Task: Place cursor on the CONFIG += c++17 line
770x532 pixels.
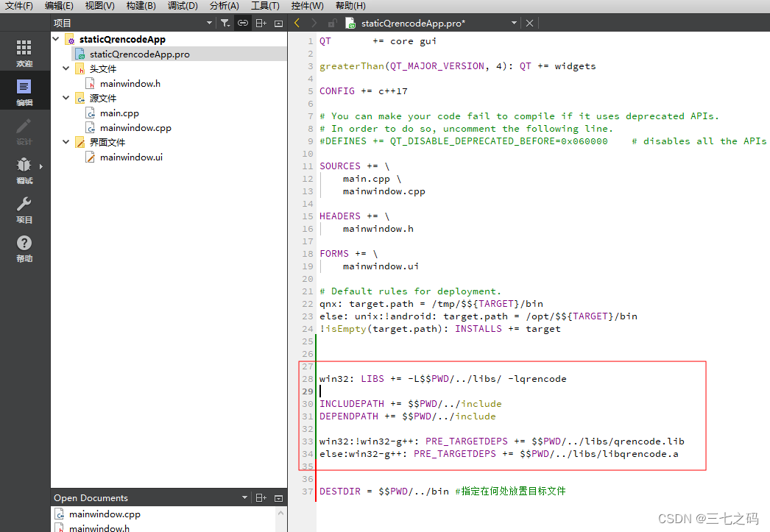Action: tap(363, 91)
